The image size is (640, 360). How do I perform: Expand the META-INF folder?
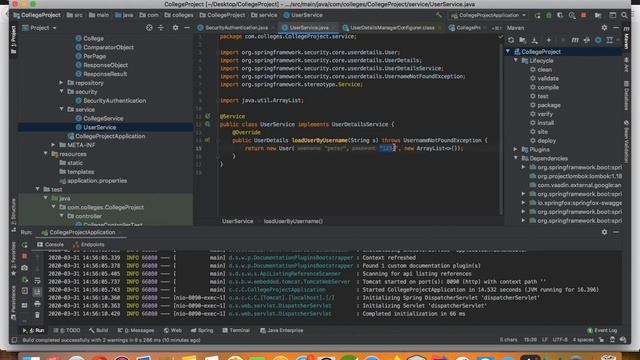click(53, 145)
